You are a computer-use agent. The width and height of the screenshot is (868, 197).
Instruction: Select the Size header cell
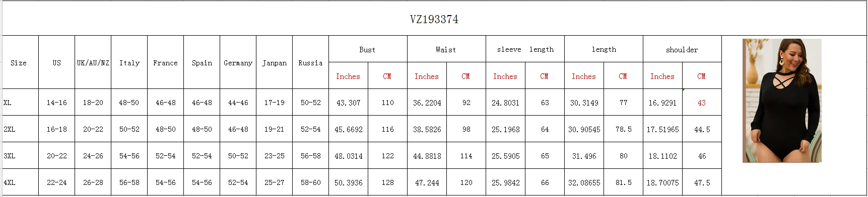(21, 62)
